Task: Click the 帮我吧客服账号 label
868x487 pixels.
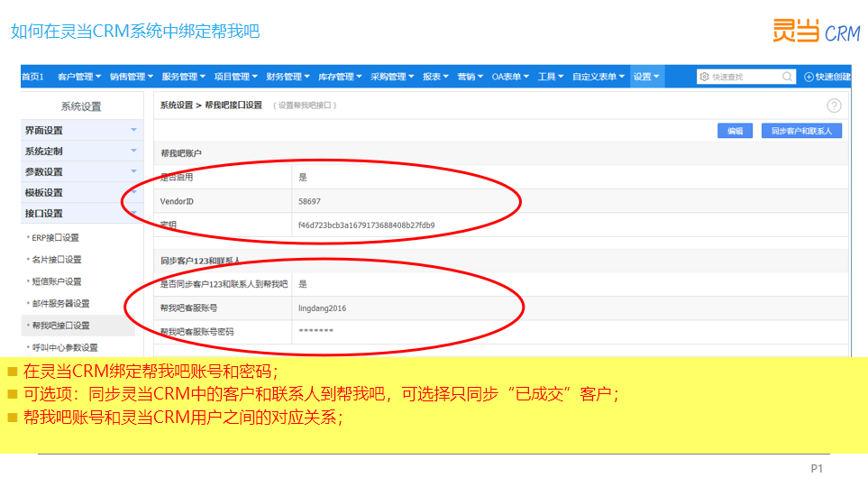Action: pos(188,308)
